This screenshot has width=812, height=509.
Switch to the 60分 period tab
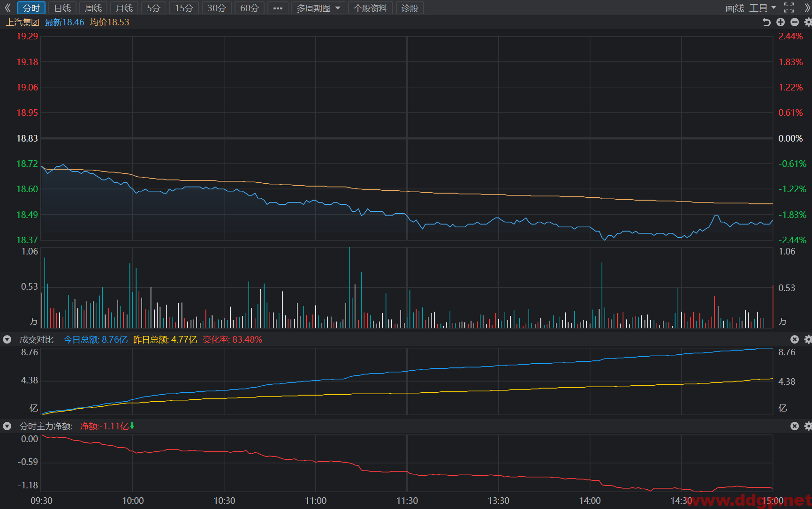[x=250, y=8]
